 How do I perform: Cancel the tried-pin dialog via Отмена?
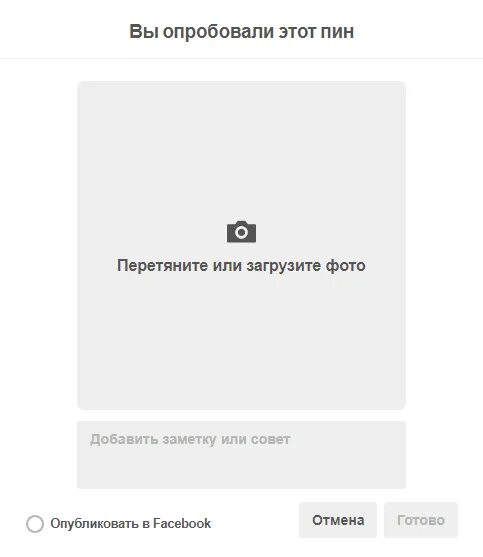(338, 520)
